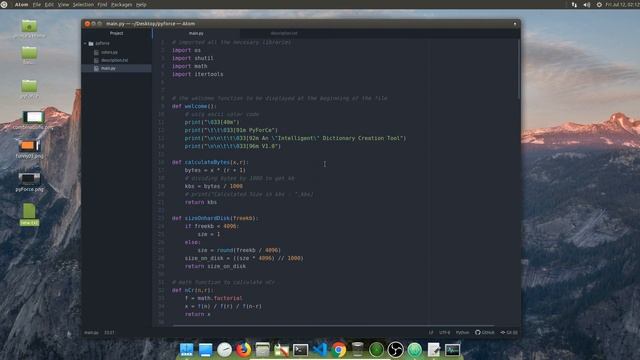Click the 'import shutil' line

tap(193, 58)
